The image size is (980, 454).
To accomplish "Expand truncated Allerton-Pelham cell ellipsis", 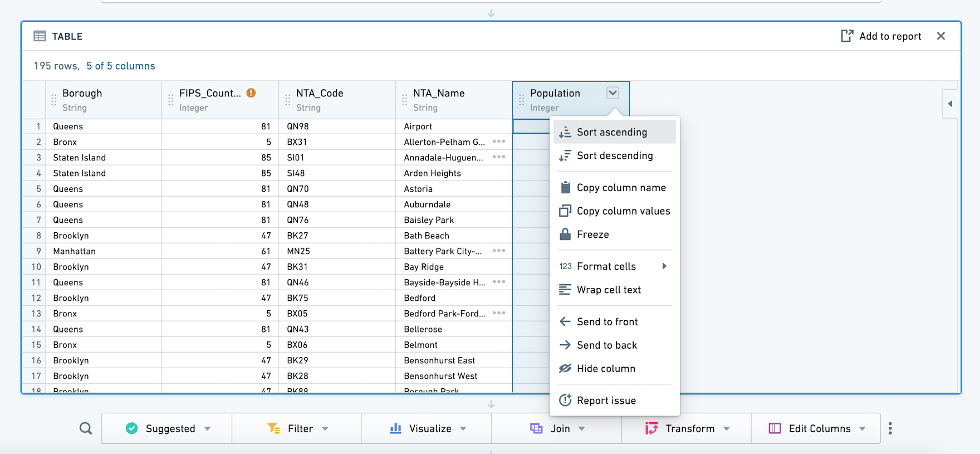I will pyautogui.click(x=499, y=141).
